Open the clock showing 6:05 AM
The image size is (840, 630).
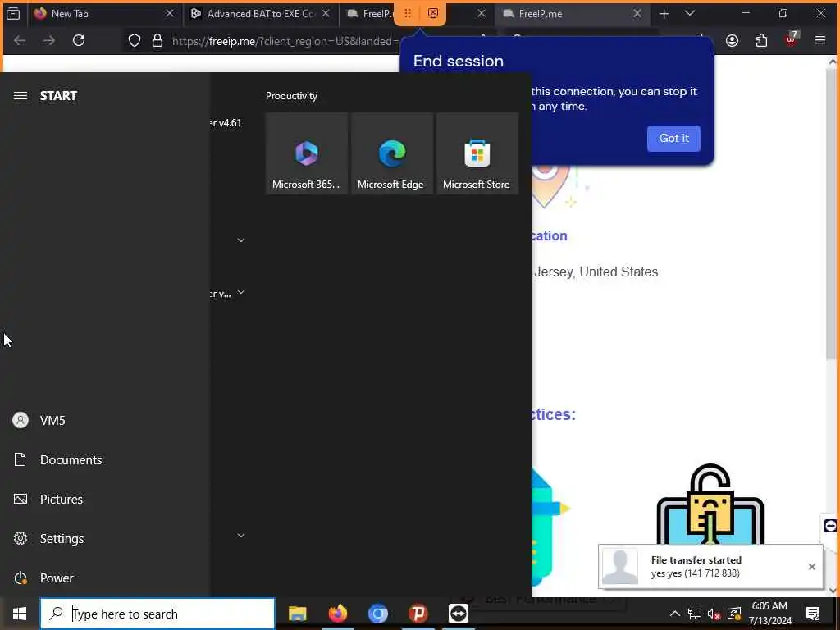point(769,614)
